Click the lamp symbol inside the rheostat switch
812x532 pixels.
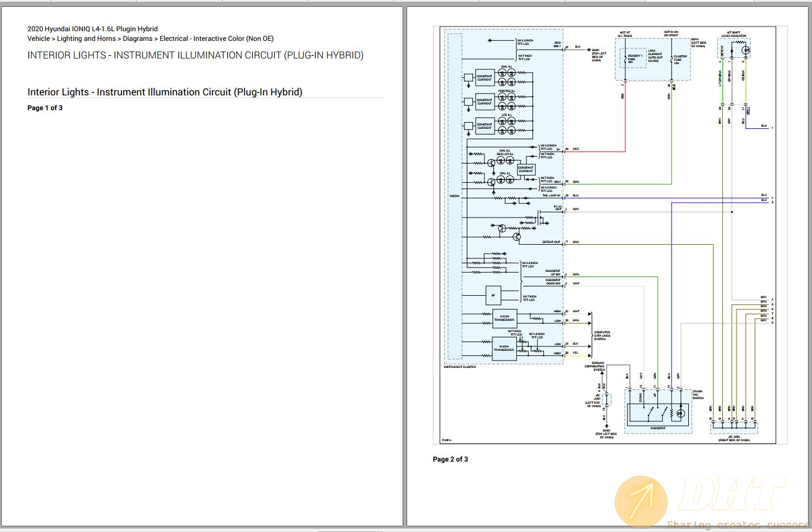680,413
